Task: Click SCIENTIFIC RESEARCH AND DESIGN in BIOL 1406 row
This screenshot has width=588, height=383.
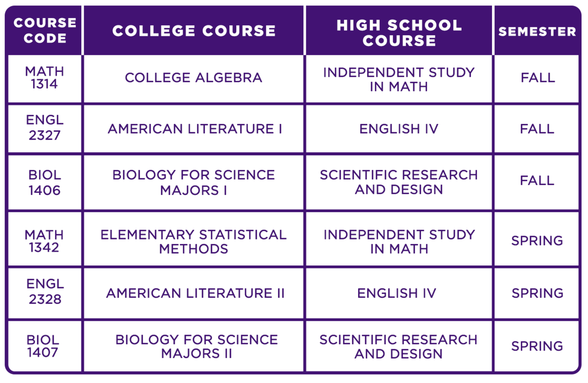Action: pos(398,182)
